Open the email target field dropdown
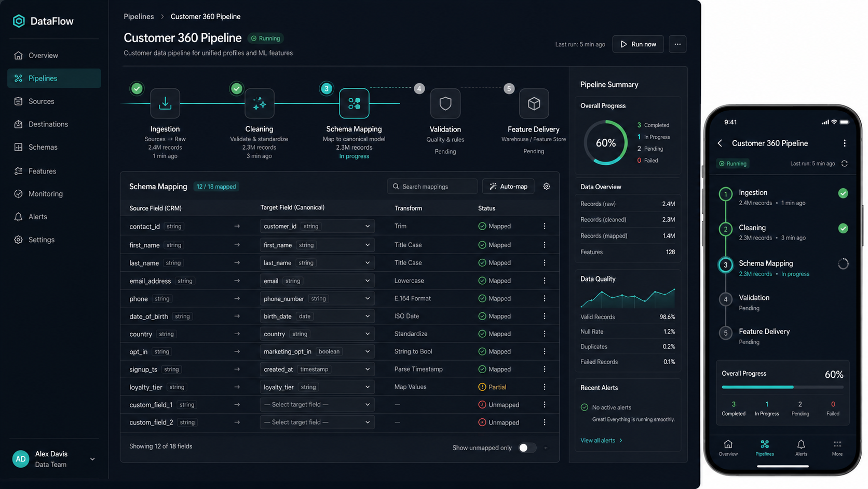 [317, 281]
